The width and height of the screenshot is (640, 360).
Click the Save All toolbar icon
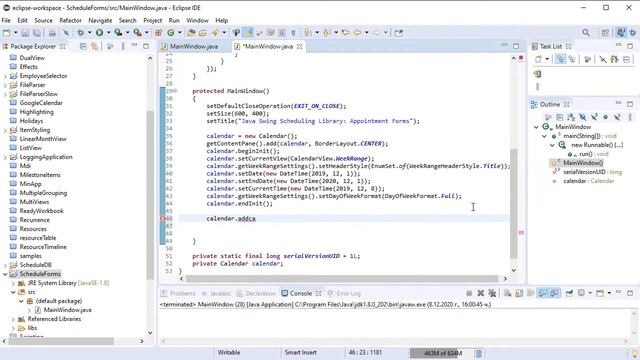point(37,33)
